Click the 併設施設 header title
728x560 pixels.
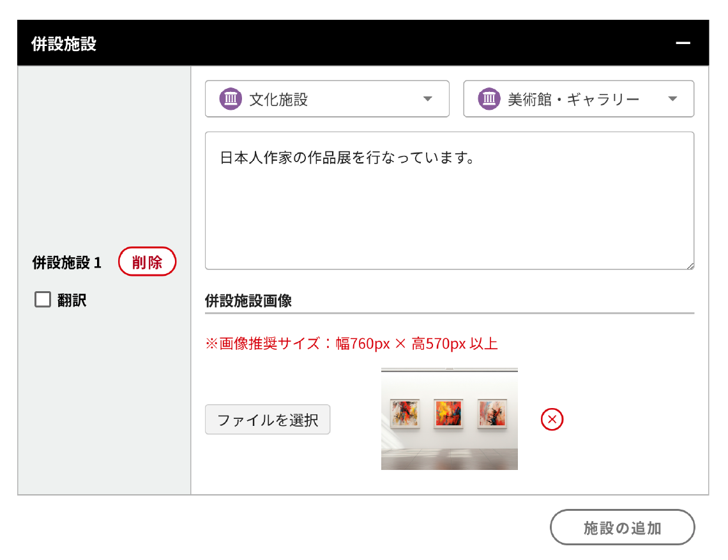[x=64, y=43]
